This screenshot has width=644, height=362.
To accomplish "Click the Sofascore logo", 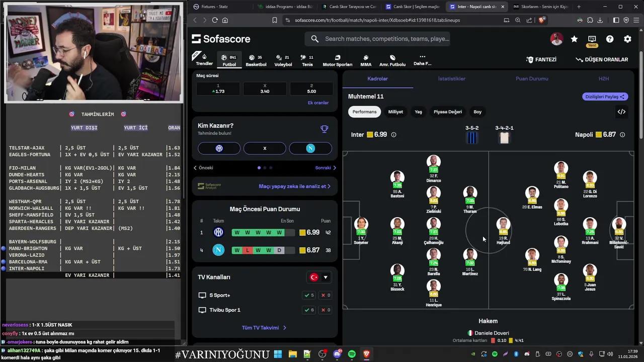I will [221, 39].
